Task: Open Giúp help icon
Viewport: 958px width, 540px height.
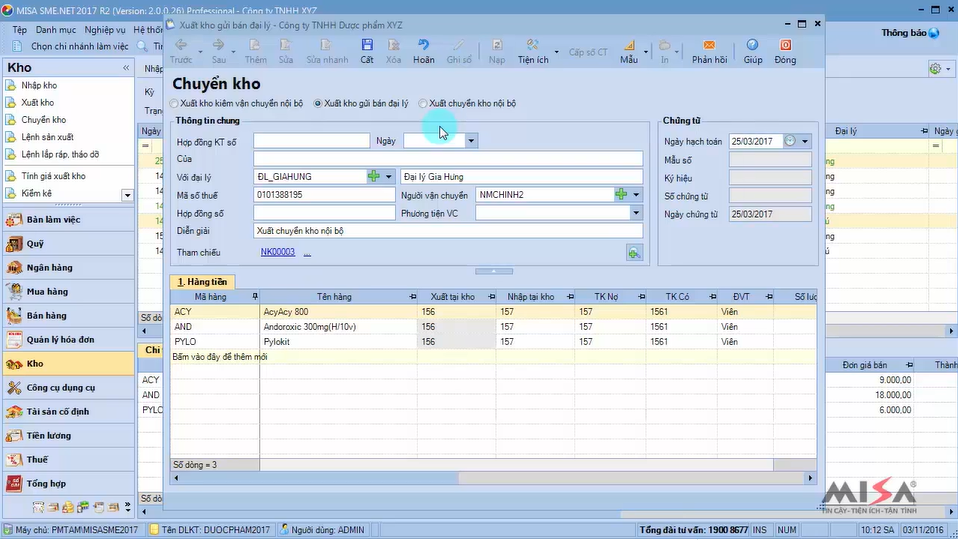Action: tap(752, 45)
